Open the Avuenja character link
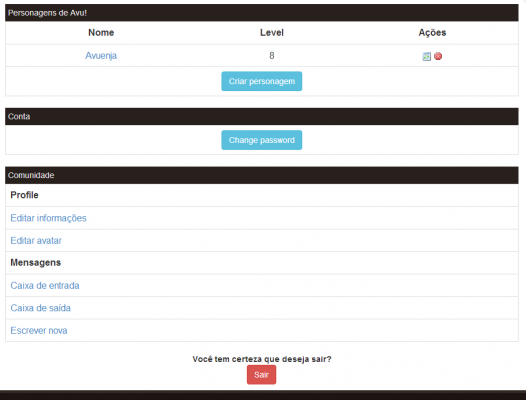 pyautogui.click(x=101, y=55)
